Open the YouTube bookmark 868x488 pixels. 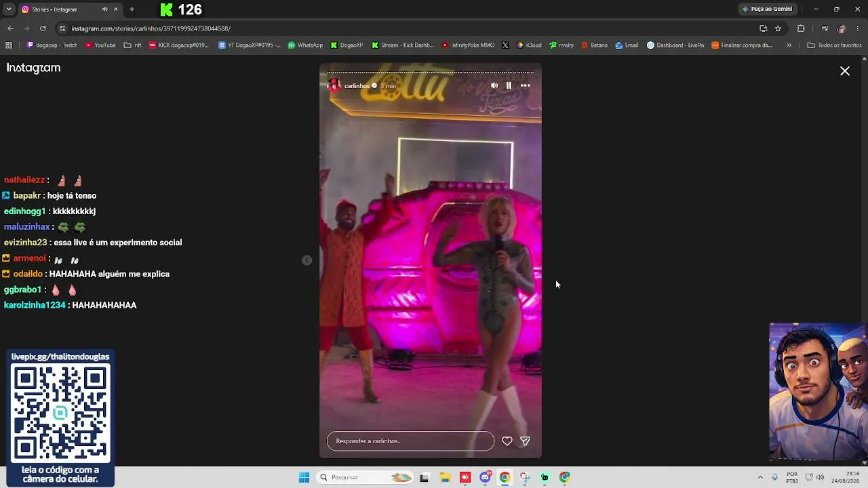tap(100, 45)
